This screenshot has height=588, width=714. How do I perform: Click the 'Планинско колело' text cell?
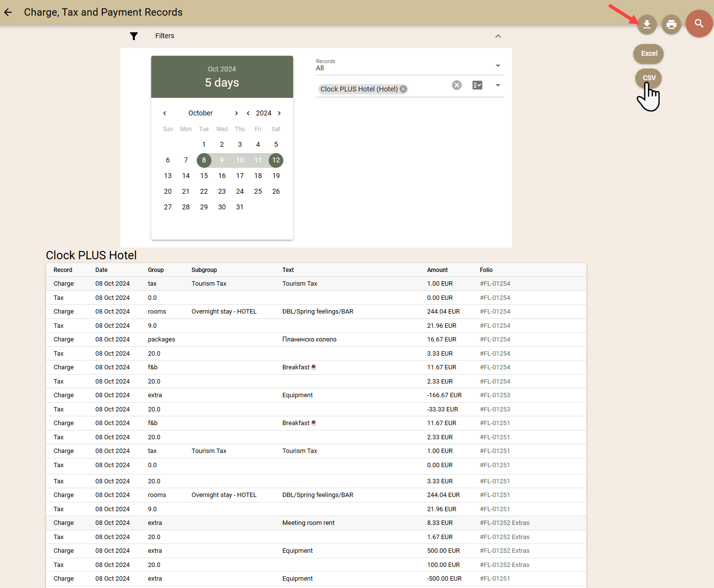tap(309, 339)
